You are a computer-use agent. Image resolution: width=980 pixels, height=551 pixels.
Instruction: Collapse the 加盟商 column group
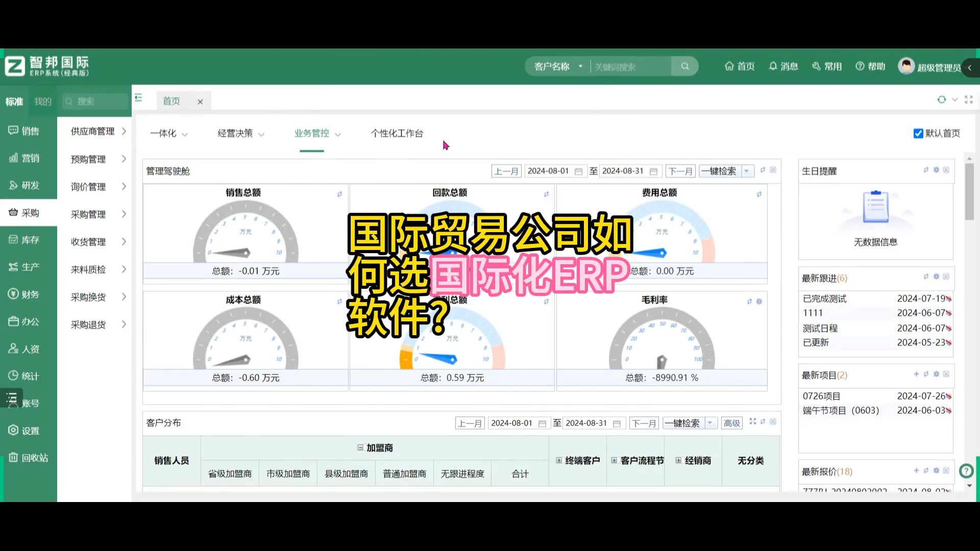(360, 447)
